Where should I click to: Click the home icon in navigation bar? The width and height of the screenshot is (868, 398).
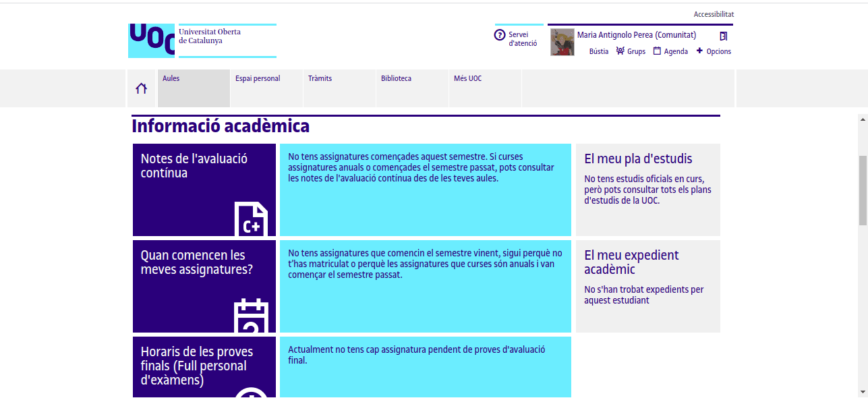tap(141, 88)
